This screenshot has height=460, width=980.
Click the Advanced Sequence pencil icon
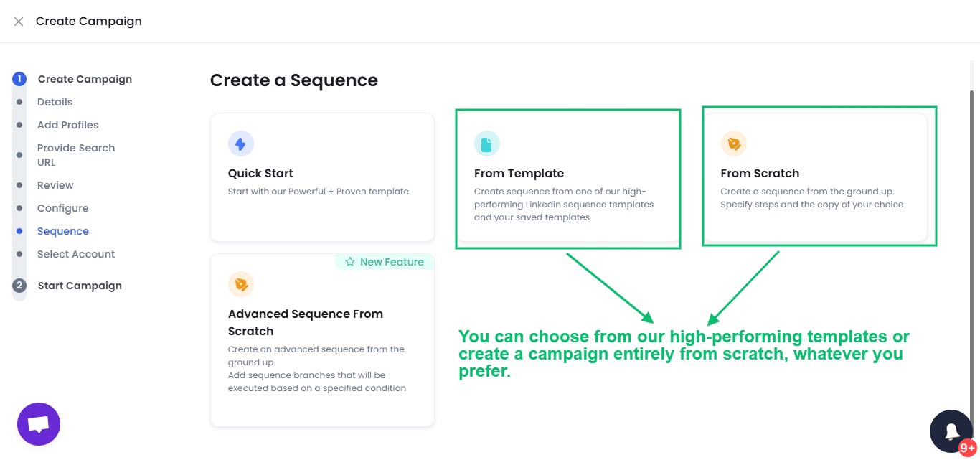(241, 284)
